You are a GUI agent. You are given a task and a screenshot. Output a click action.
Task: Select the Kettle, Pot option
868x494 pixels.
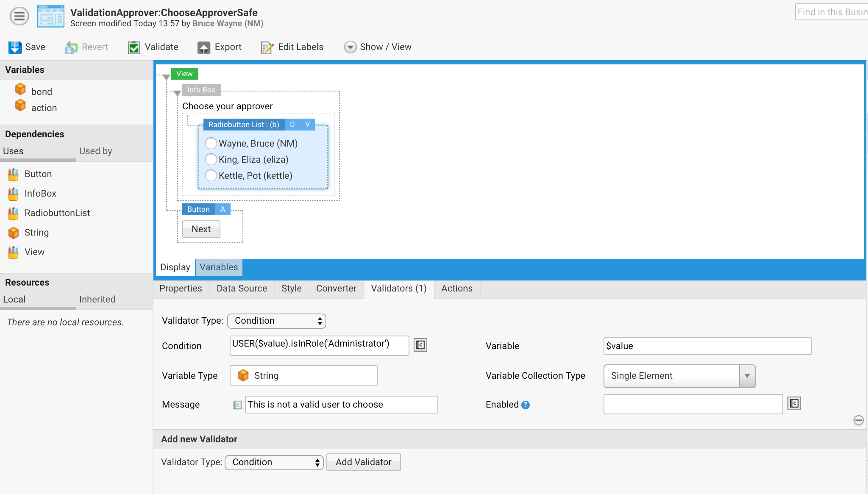click(x=211, y=175)
